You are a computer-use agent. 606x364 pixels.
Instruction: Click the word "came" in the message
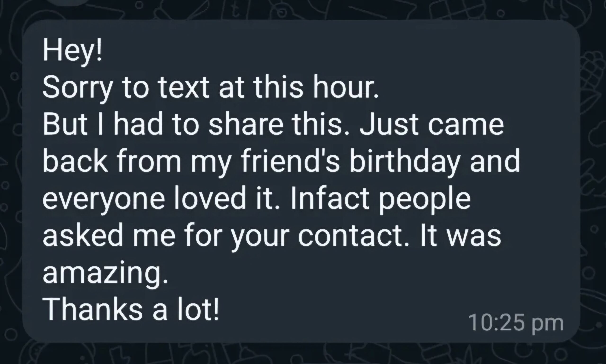click(466, 124)
